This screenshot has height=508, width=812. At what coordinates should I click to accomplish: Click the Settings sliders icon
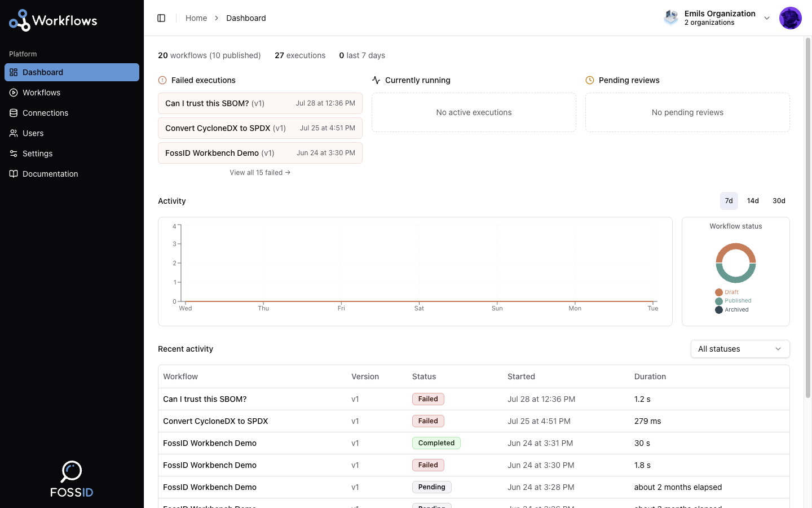[14, 154]
